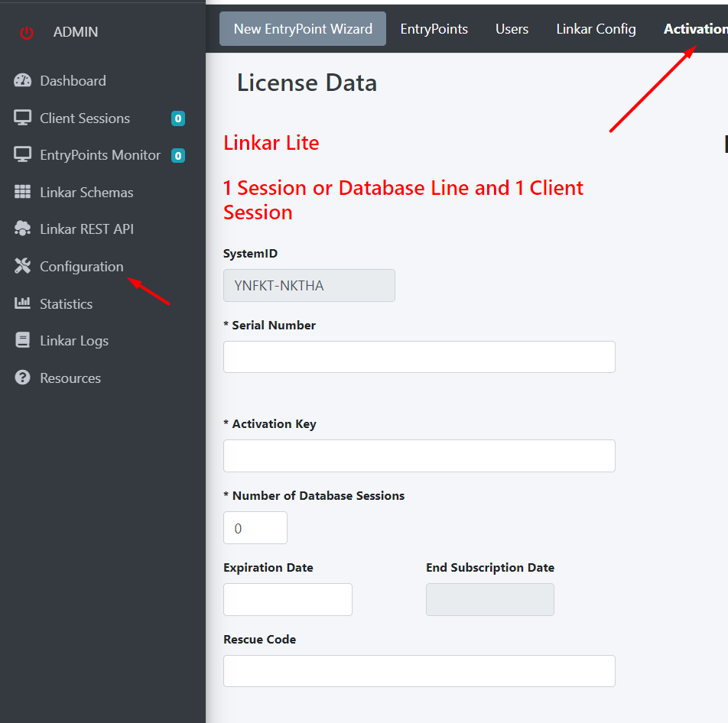Click the SystemID field YNFKT-NKTHA

309,285
